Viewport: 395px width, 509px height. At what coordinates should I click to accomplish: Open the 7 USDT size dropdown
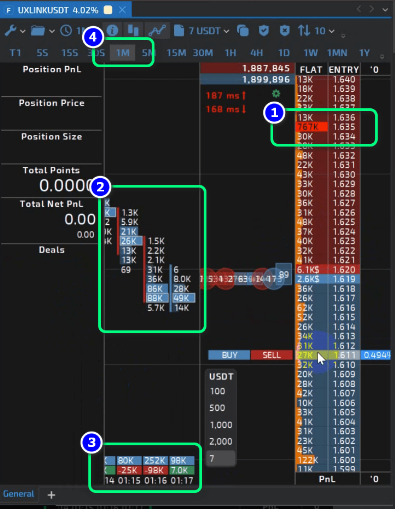coord(209,31)
